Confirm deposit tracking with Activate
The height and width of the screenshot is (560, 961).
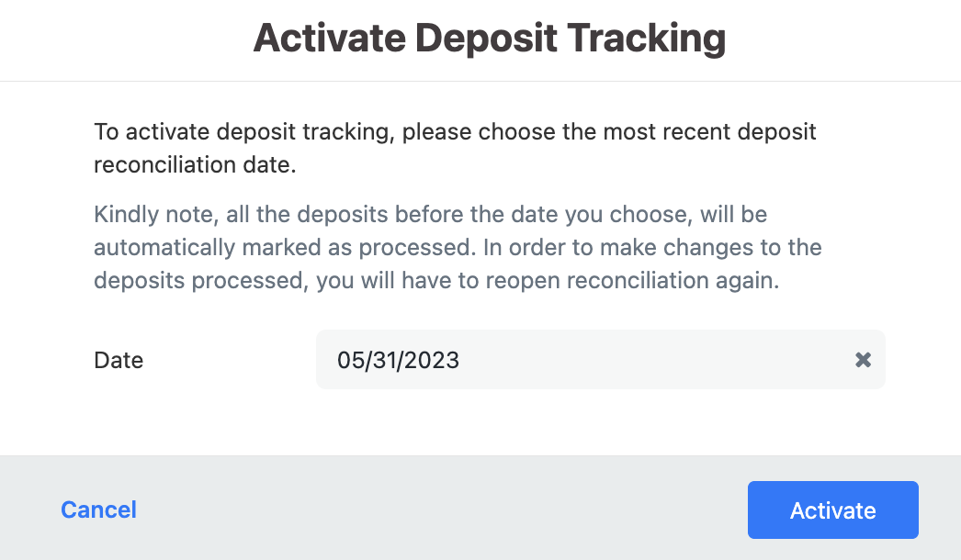point(832,510)
